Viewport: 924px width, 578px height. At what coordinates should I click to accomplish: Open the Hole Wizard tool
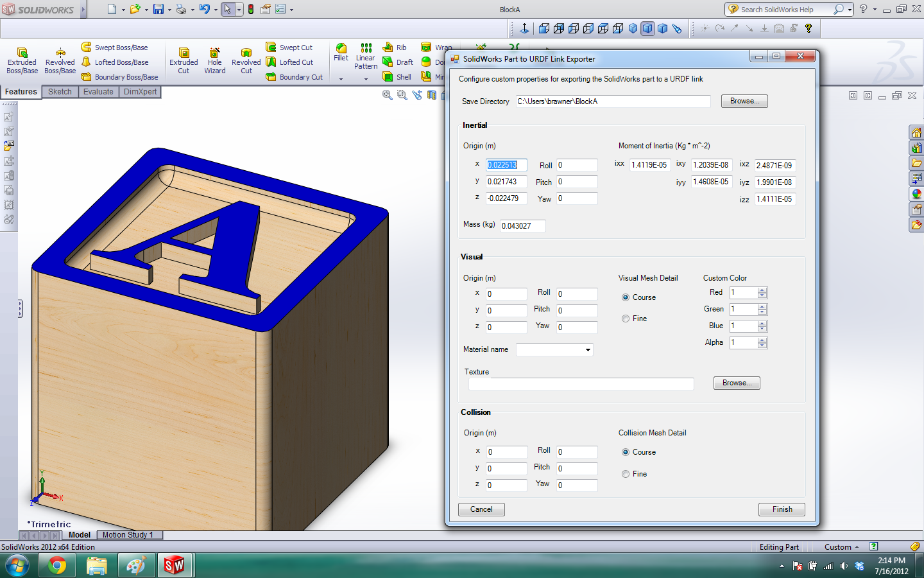(214, 53)
